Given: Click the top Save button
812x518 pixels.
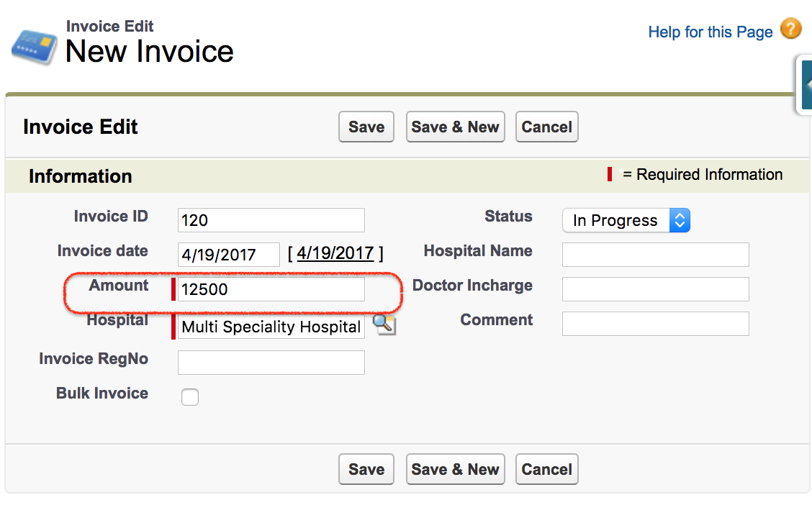Looking at the screenshot, I should (366, 127).
